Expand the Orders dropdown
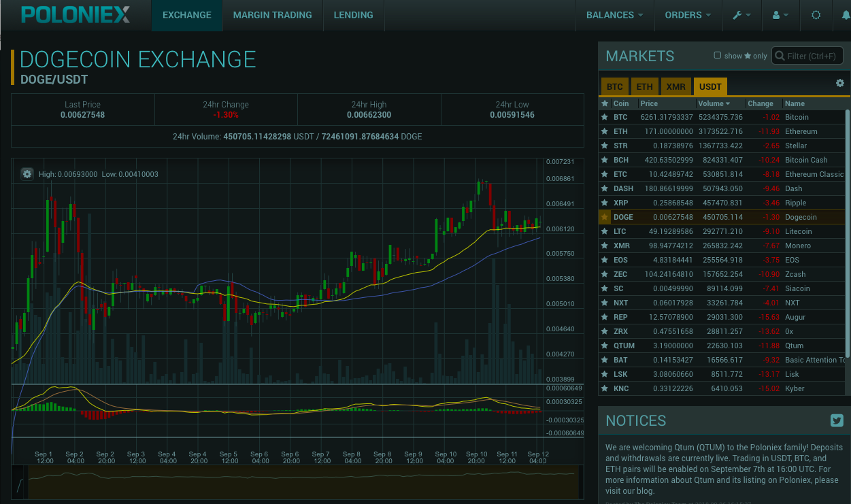 point(688,15)
